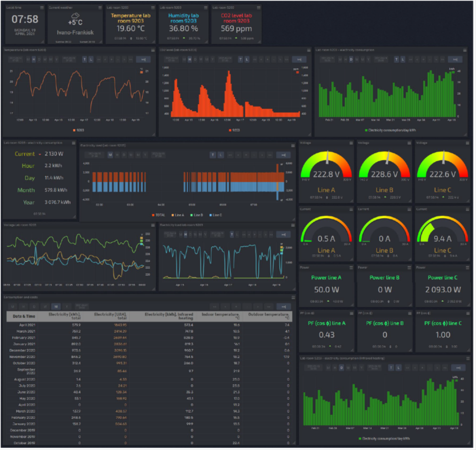The image size is (476, 450).
Task: Open the PF line A widget menu
Action: point(351,313)
